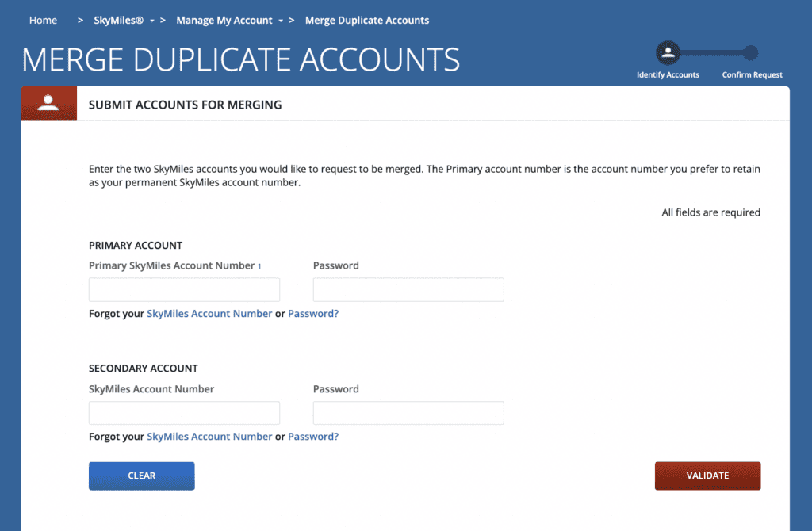Viewport: 812px width, 531px height.
Task: Click the Secondary Account SkyMiles Account Number field
Action: (x=184, y=413)
